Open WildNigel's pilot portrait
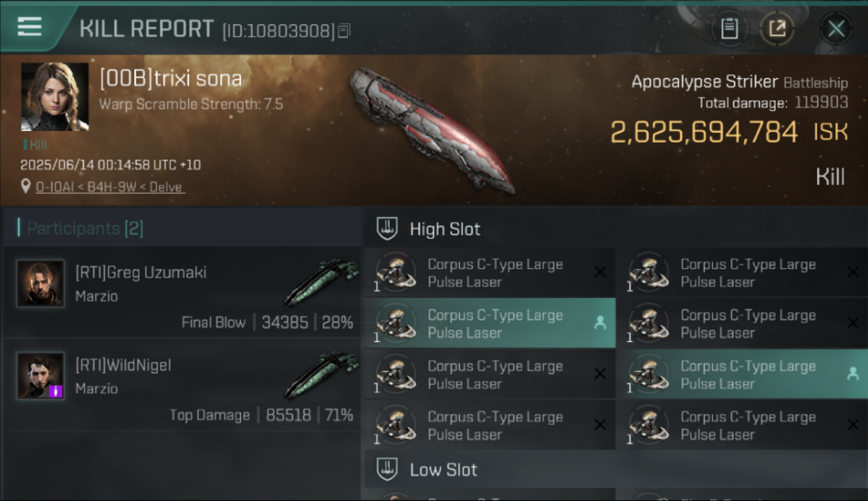868x501 pixels. (x=40, y=376)
